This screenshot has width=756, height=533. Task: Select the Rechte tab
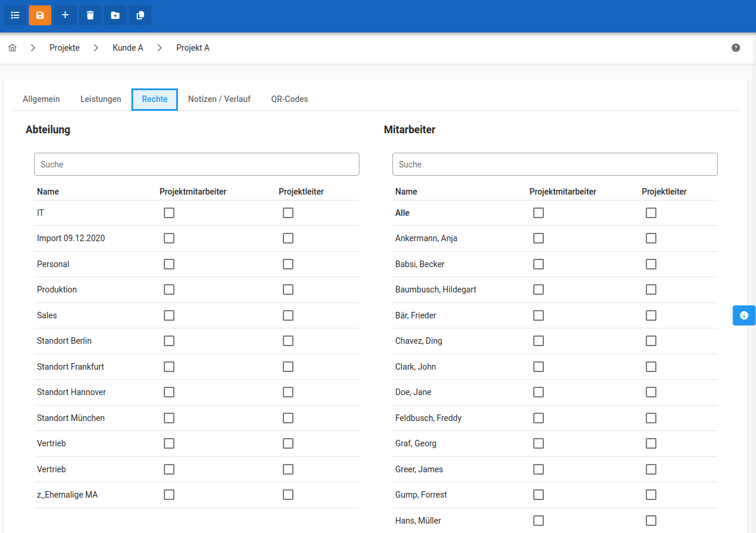click(155, 99)
